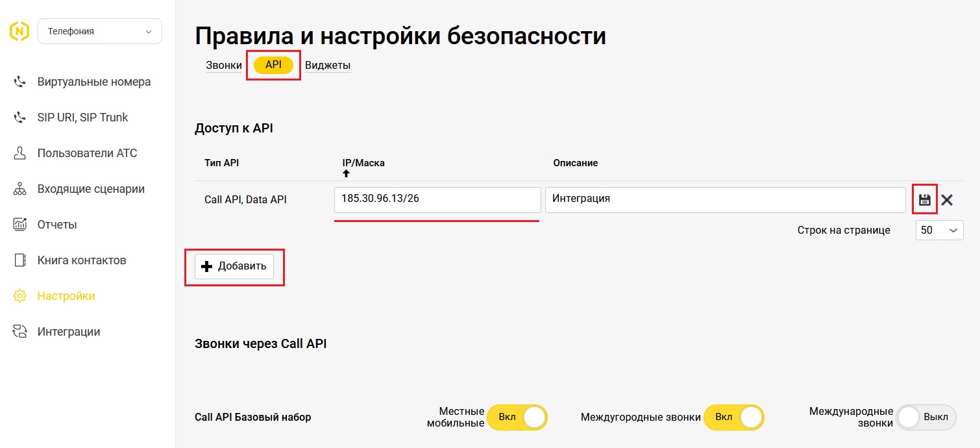The width and height of the screenshot is (980, 448).
Task: Expand Строк на странице dropdown
Action: click(940, 230)
